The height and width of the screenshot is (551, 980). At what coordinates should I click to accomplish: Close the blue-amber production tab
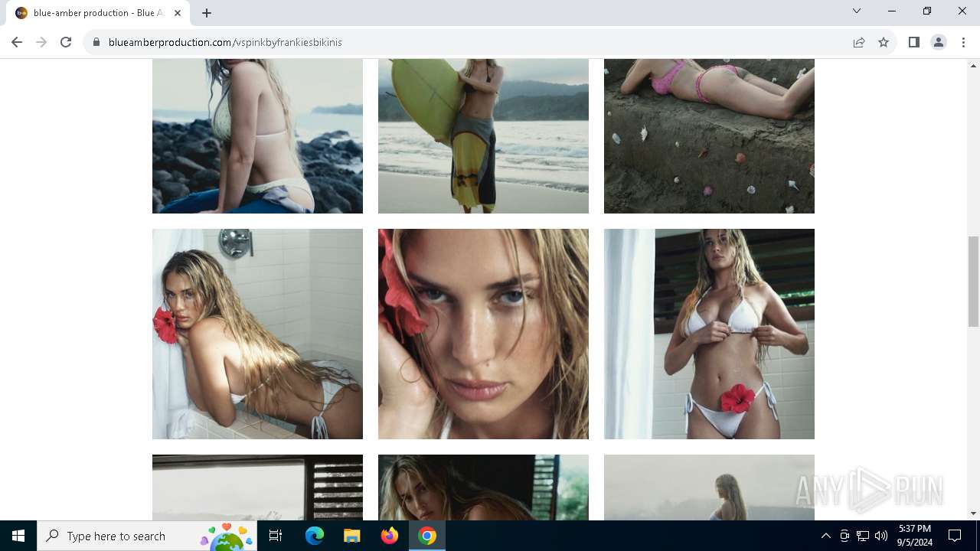point(178,13)
